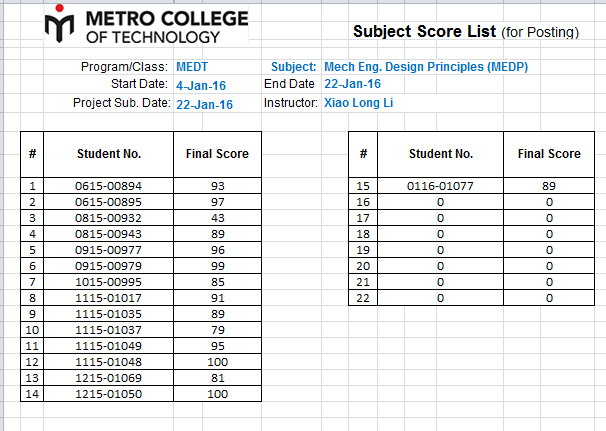Screen dimensions: 606x431
Task: Click Final Score cell in row 21
Action: 549,282
